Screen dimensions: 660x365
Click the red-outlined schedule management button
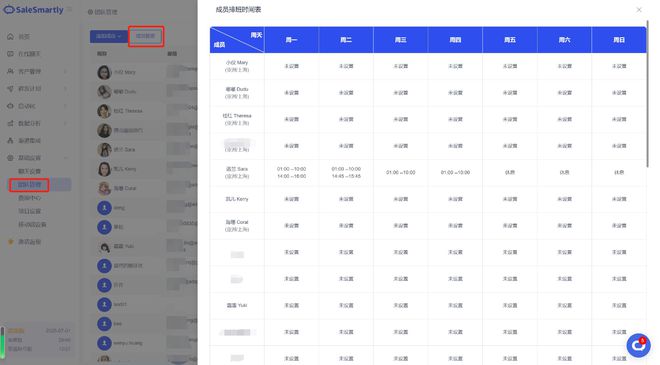[x=146, y=36]
